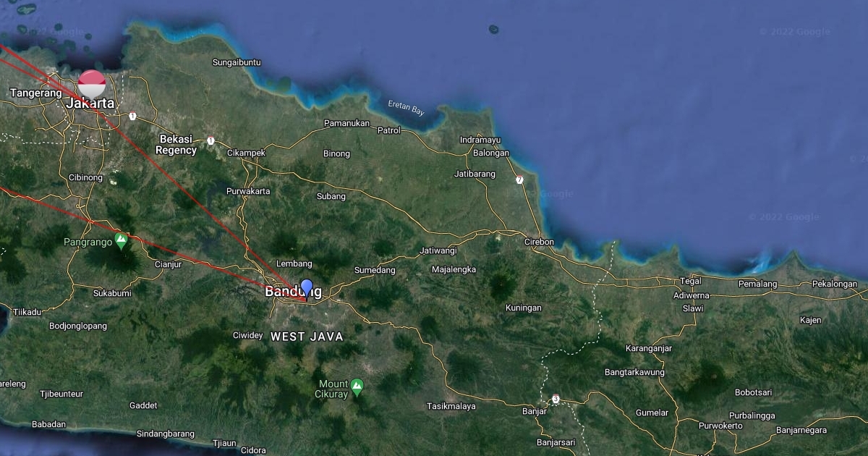Click the Sukabumi town label

pyautogui.click(x=112, y=293)
